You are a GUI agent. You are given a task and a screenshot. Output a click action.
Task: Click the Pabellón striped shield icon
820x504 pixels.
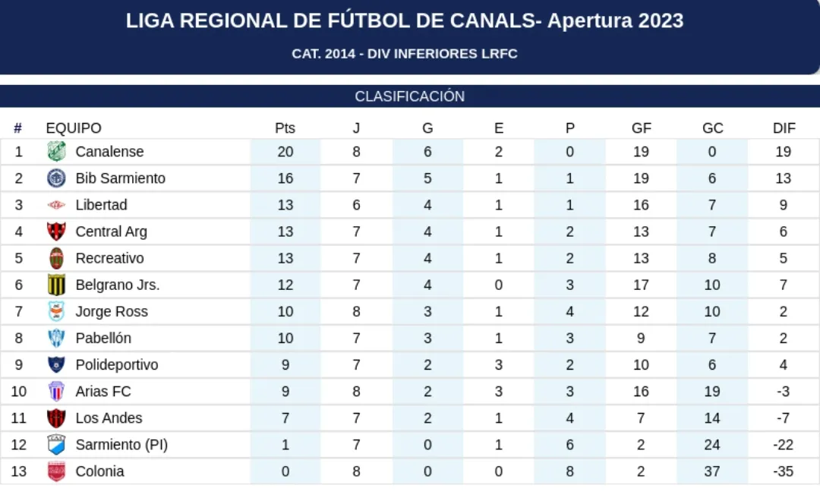pos(56,338)
